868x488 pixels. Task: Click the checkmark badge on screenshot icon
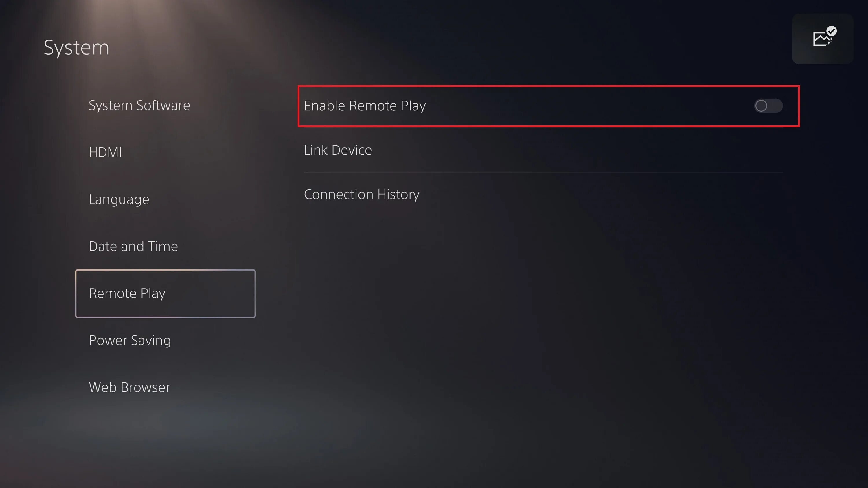click(x=831, y=31)
